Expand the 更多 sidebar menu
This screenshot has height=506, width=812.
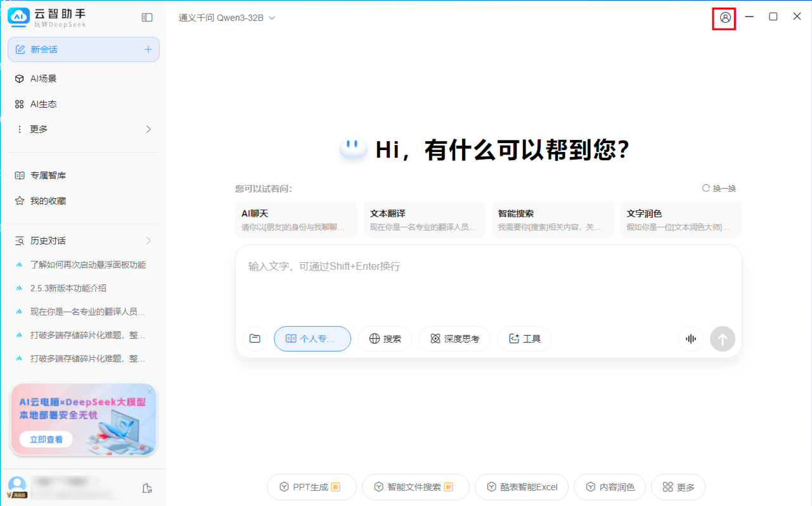84,129
